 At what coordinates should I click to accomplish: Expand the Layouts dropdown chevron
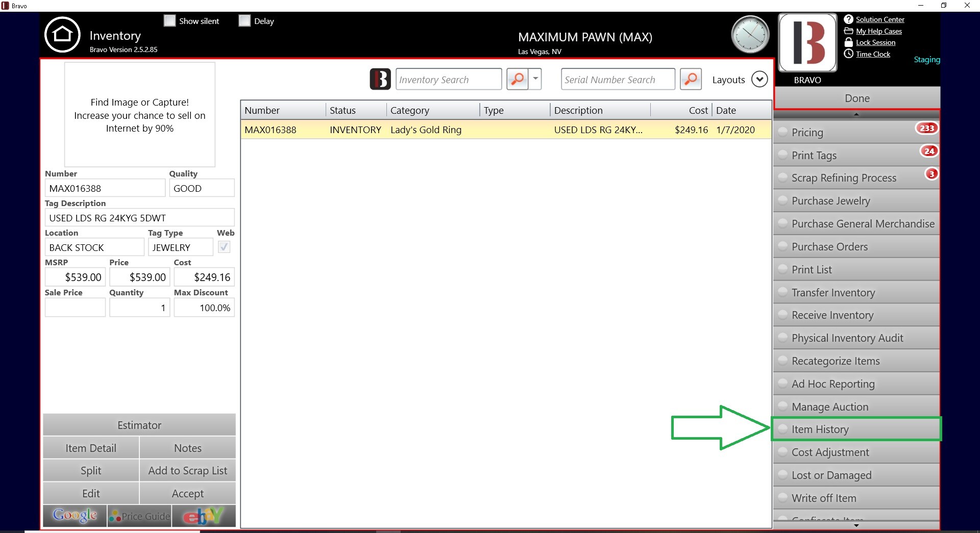click(x=759, y=79)
